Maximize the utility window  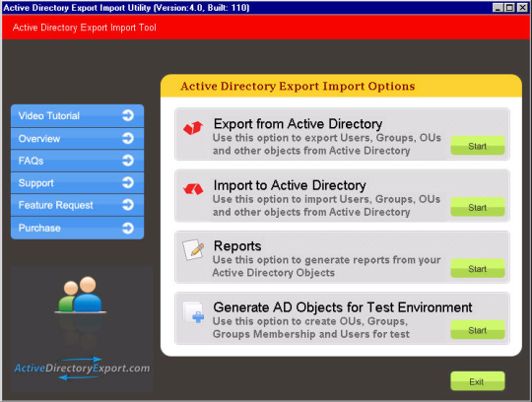pos(509,8)
